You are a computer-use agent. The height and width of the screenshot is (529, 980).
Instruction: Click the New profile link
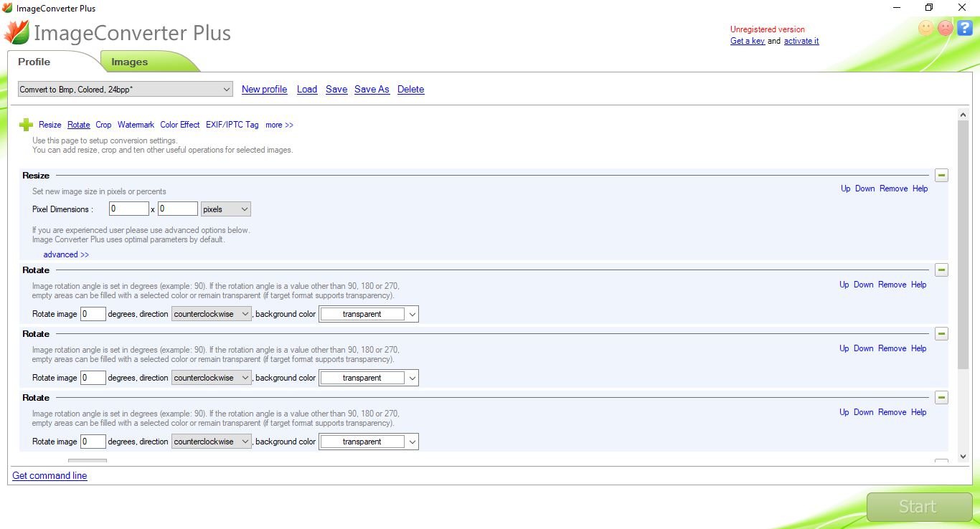tap(264, 90)
